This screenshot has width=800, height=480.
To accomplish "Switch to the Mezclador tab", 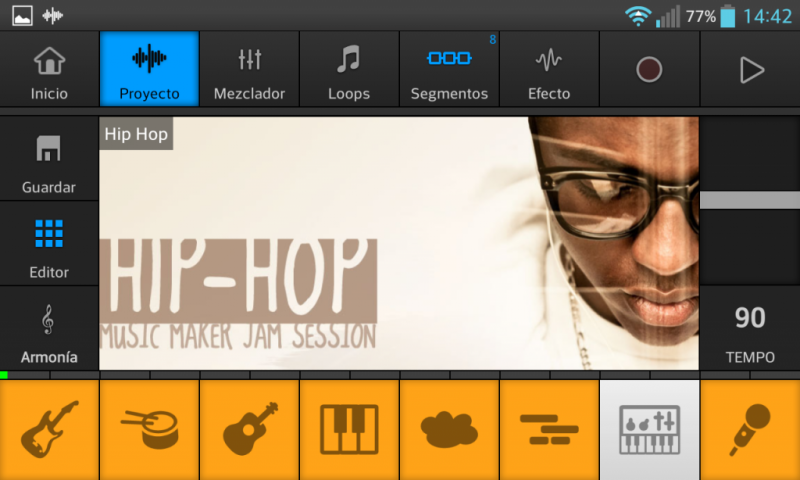I will tap(249, 70).
